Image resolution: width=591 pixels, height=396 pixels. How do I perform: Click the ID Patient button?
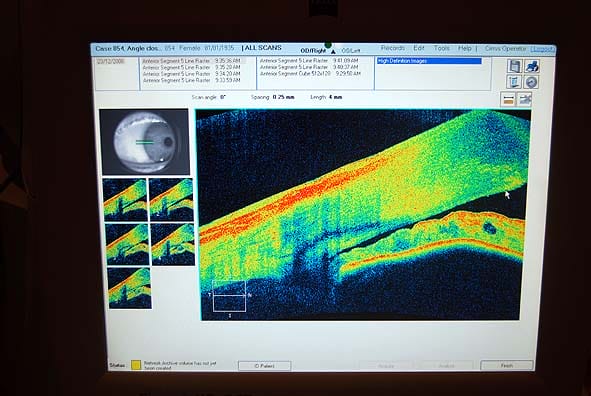point(265,366)
